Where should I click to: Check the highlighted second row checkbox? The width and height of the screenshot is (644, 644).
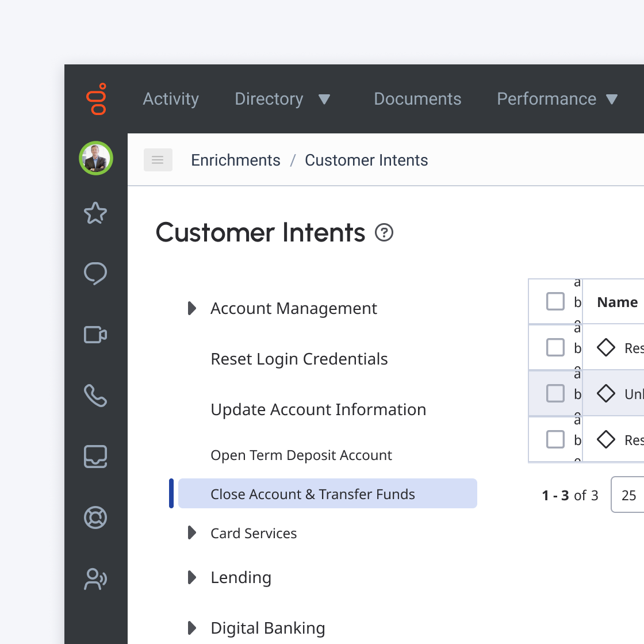(555, 393)
